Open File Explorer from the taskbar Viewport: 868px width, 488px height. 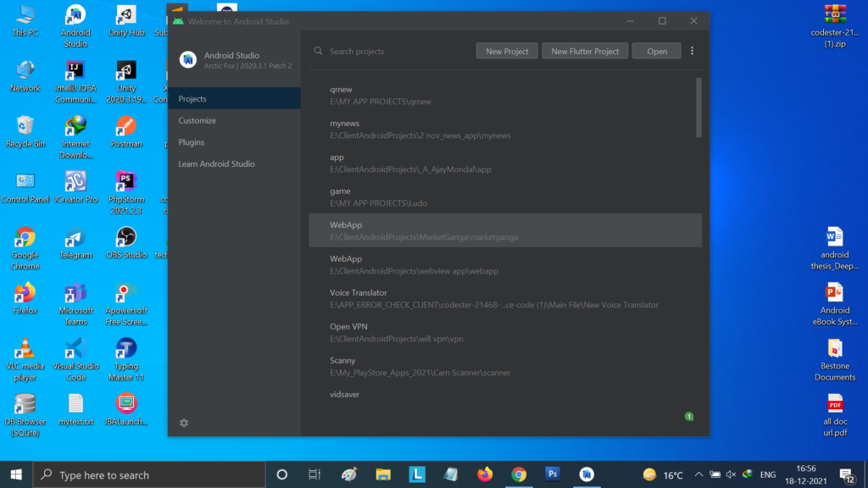(383, 474)
